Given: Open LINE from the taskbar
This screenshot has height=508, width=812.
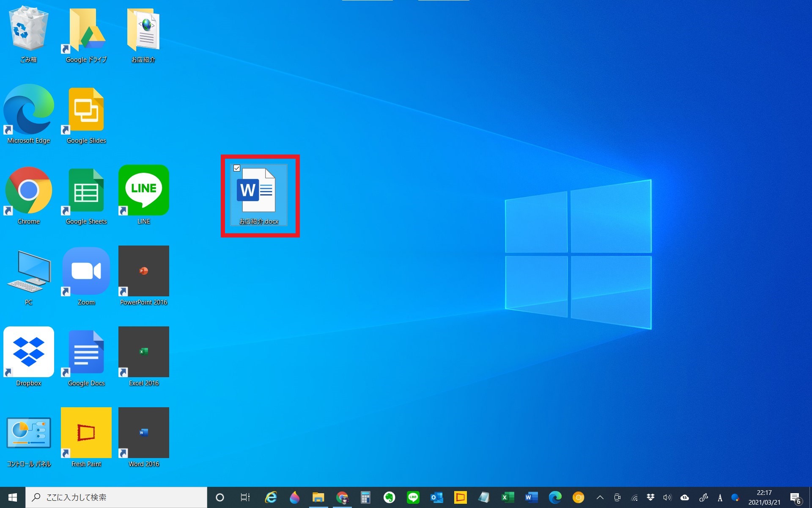Looking at the screenshot, I should (x=413, y=497).
